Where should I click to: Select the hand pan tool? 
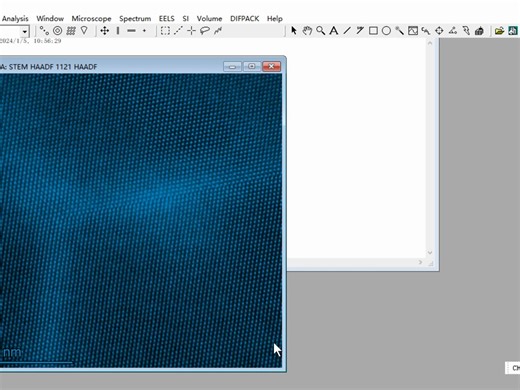(x=307, y=31)
